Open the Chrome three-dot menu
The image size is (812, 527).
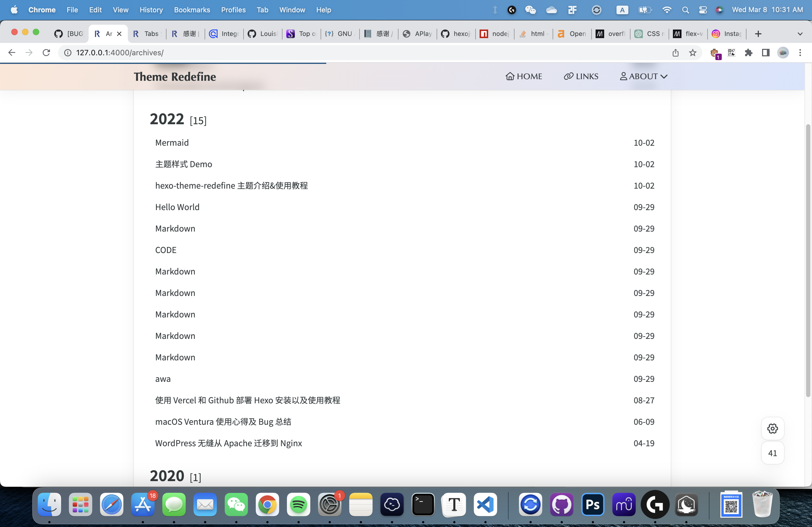tap(800, 53)
